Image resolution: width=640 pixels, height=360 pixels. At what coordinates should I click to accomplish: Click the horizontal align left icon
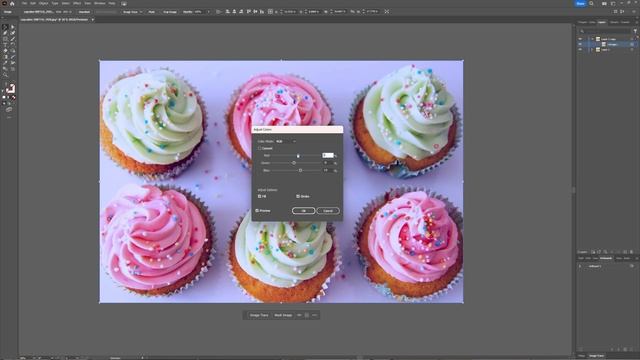pos(227,11)
